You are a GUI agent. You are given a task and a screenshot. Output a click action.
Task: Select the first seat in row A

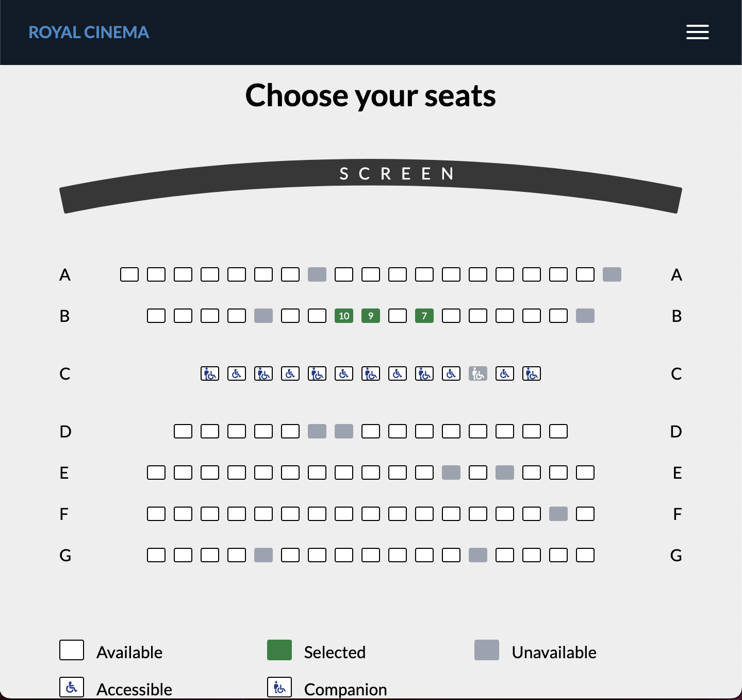pyautogui.click(x=129, y=274)
